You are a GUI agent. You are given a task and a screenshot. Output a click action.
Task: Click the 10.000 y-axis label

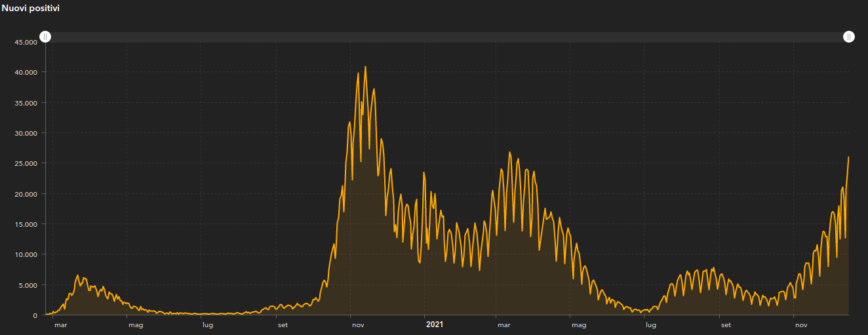[x=26, y=254]
